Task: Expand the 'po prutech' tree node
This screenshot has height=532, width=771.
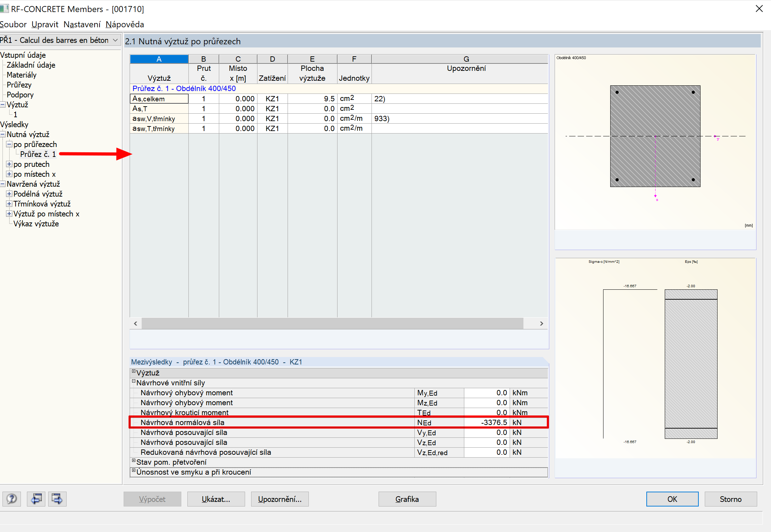Action: pos(9,164)
